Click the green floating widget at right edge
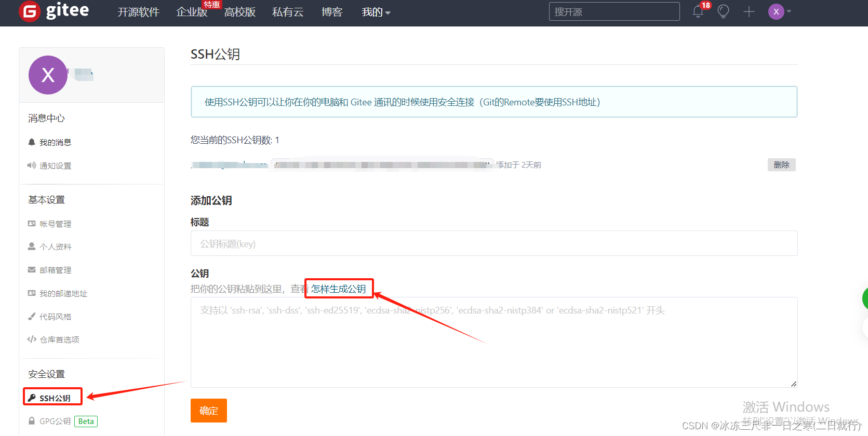This screenshot has height=436, width=868. point(865,298)
